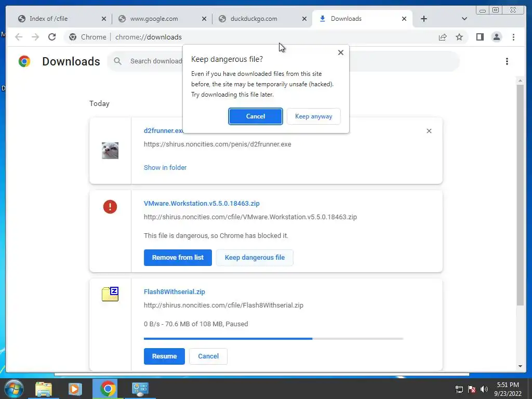Click the VMware zip source URL text
This screenshot has width=532, height=399.
pyautogui.click(x=250, y=217)
